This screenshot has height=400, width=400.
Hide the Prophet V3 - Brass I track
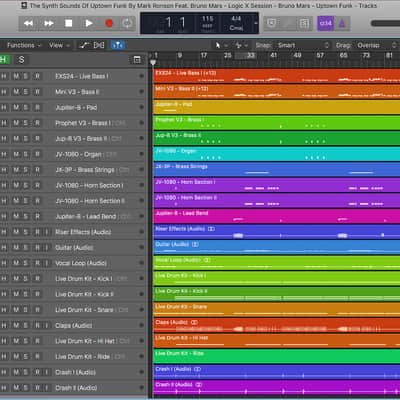click(x=4, y=123)
